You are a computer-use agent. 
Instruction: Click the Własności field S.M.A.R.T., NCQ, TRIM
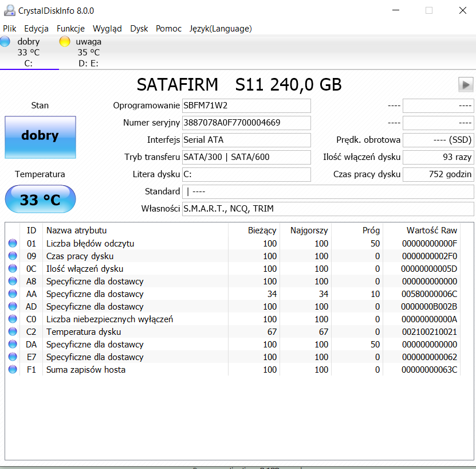coord(328,209)
